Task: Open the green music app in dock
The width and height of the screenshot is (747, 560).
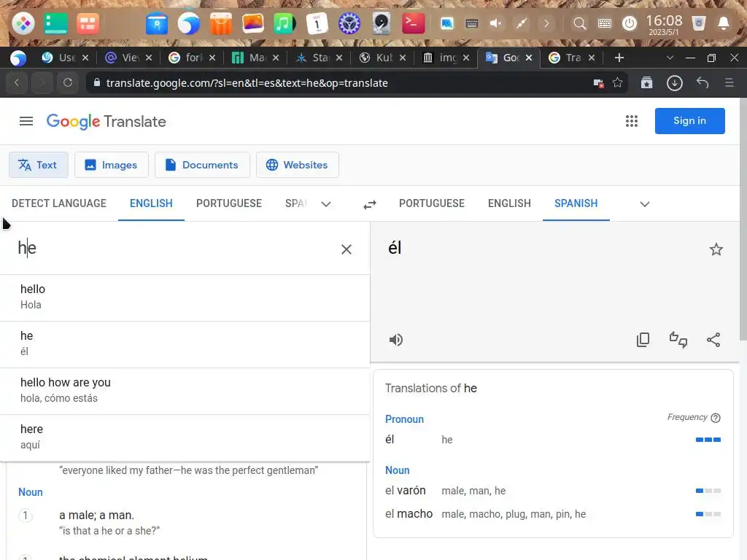Action: click(x=284, y=23)
